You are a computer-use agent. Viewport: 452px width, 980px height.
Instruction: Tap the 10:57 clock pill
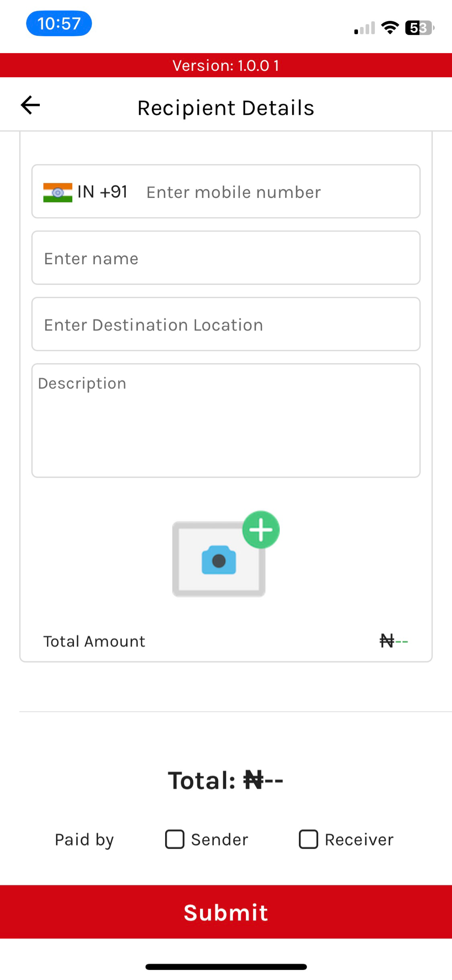tap(59, 23)
